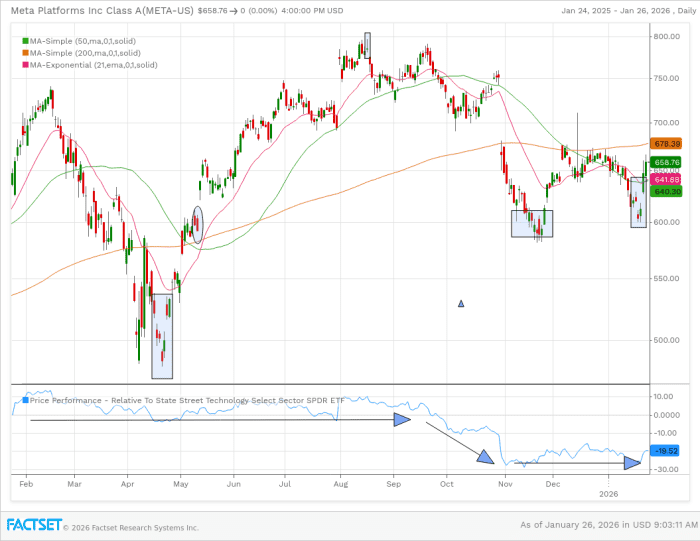Click the Factset Research Systems copyright text
This screenshot has height=541, width=700.
[131, 528]
